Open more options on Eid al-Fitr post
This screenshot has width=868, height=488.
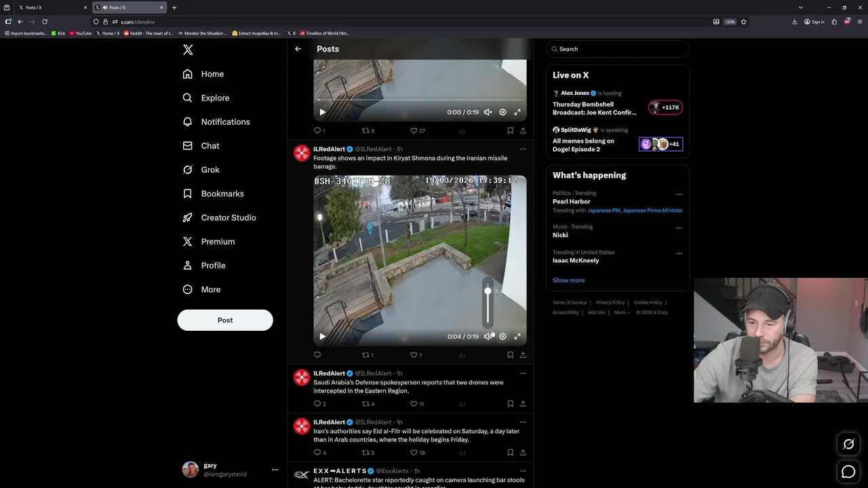pyautogui.click(x=523, y=422)
